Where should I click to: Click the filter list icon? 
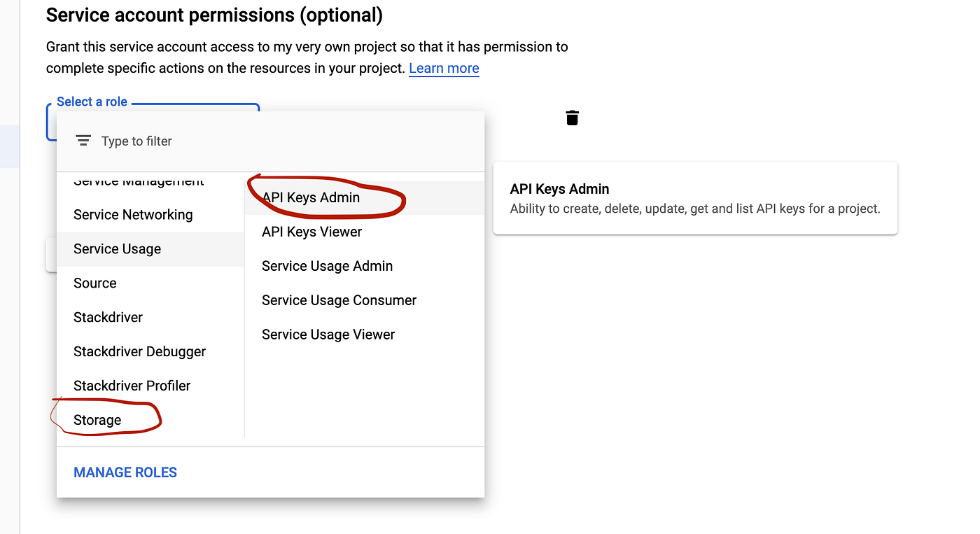click(83, 141)
